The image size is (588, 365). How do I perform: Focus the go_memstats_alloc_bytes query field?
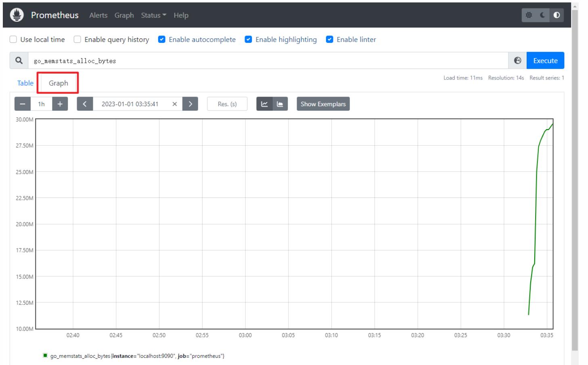(268, 61)
